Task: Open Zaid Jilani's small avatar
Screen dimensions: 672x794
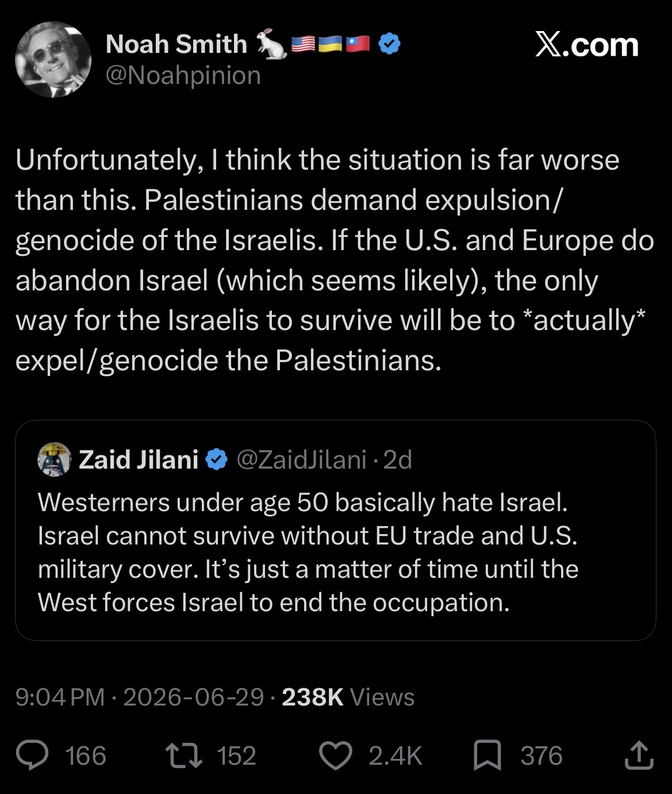Action: (54, 459)
